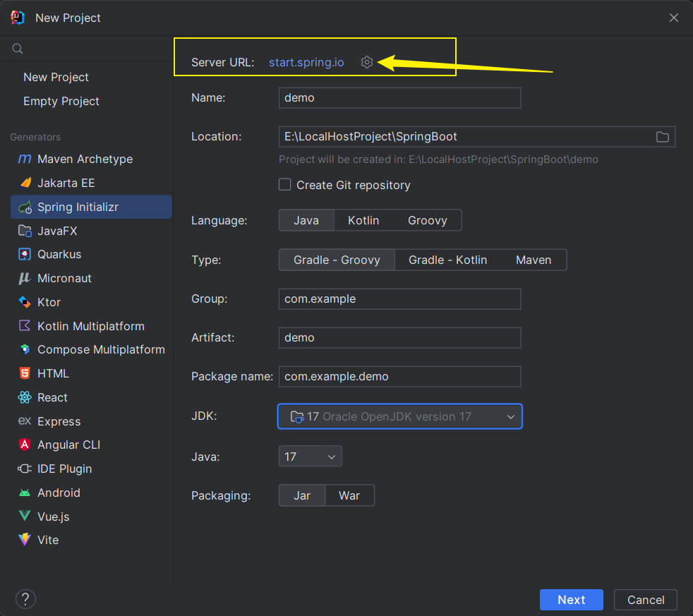This screenshot has height=616, width=693.
Task: Click the Angular CLI icon
Action: [25, 445]
